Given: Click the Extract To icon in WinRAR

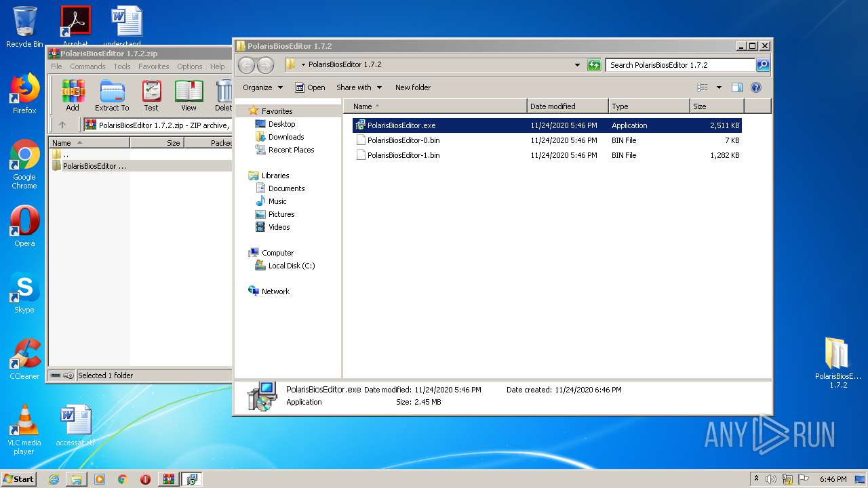Looking at the screenshot, I should coord(112,96).
